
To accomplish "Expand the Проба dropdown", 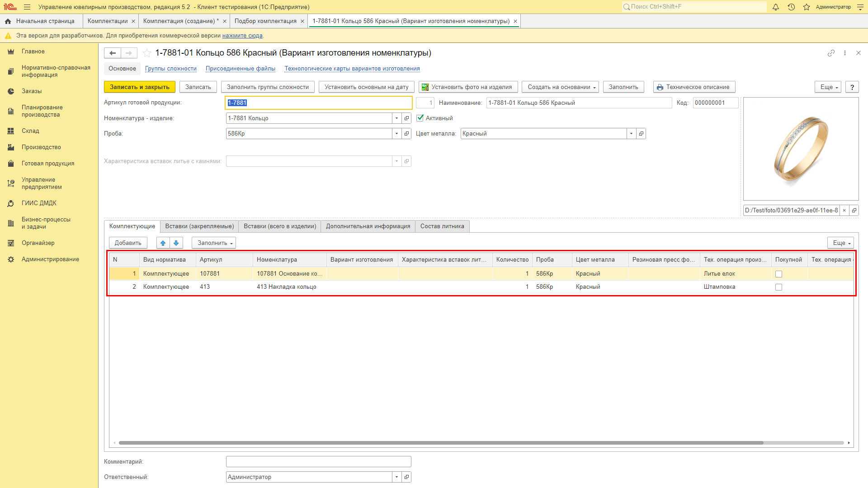I will pos(396,134).
